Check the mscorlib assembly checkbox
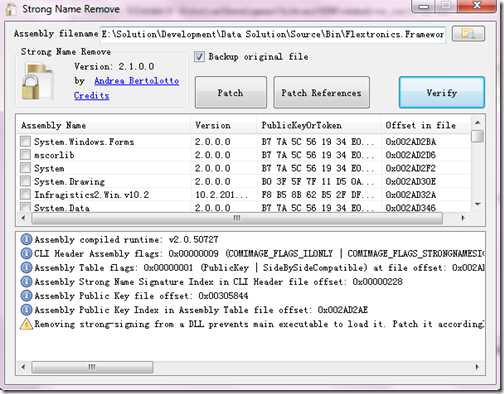 click(x=25, y=155)
